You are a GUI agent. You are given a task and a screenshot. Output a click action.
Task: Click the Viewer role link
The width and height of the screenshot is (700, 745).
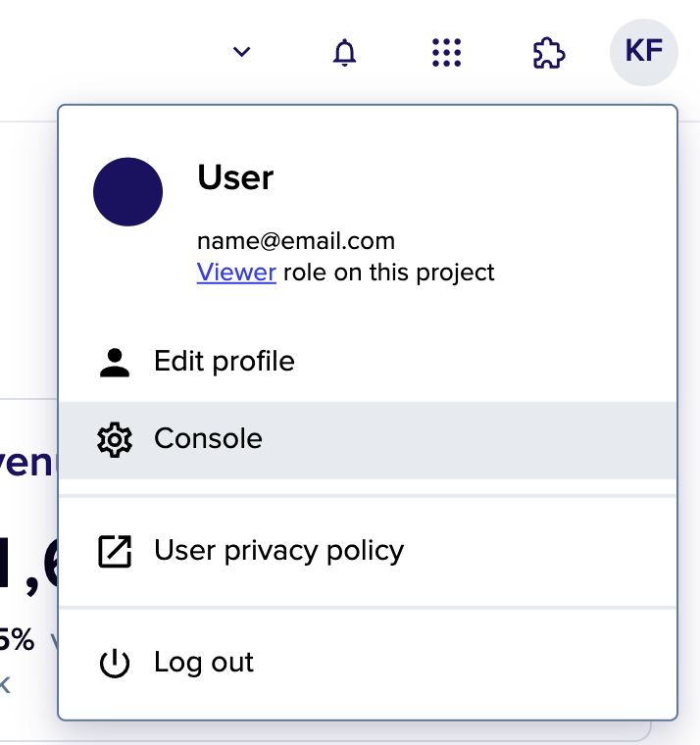tap(236, 273)
